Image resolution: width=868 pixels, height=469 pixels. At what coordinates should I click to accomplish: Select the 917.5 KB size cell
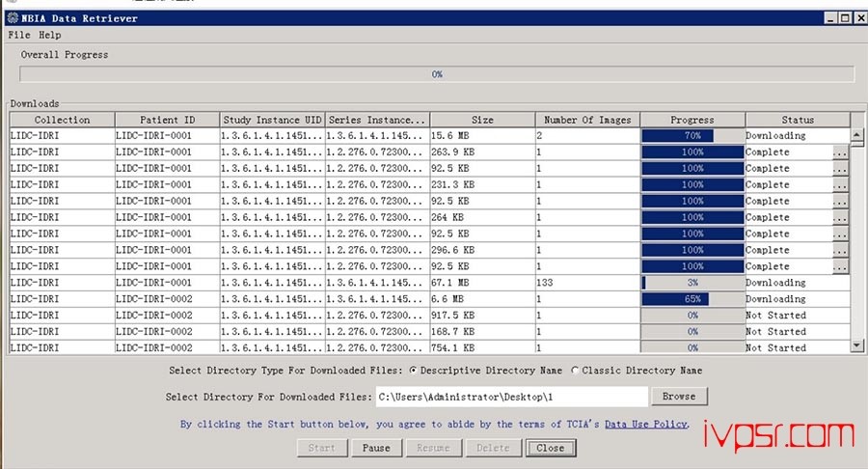483,315
